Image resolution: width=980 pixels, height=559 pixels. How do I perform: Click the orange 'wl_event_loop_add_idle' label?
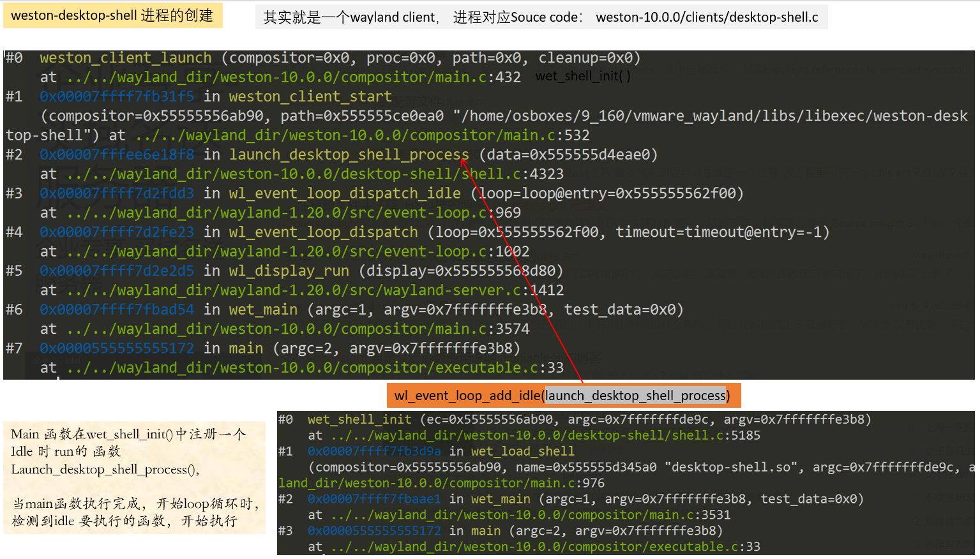[x=563, y=396]
